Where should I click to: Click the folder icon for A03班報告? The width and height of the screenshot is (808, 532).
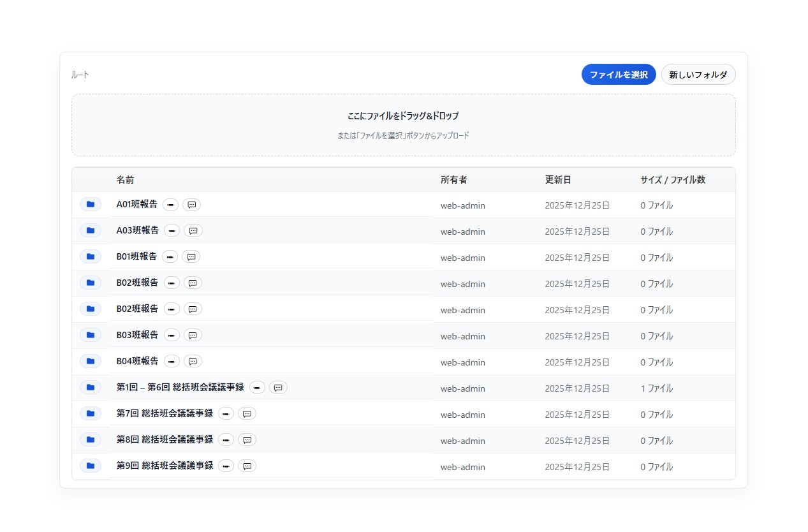(91, 230)
